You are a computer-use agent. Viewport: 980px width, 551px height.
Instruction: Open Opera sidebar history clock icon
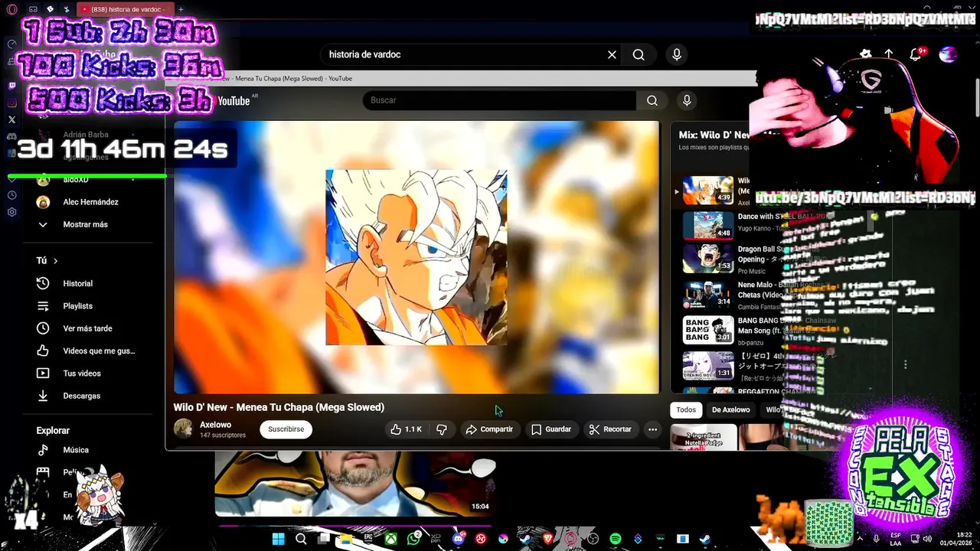(11, 195)
